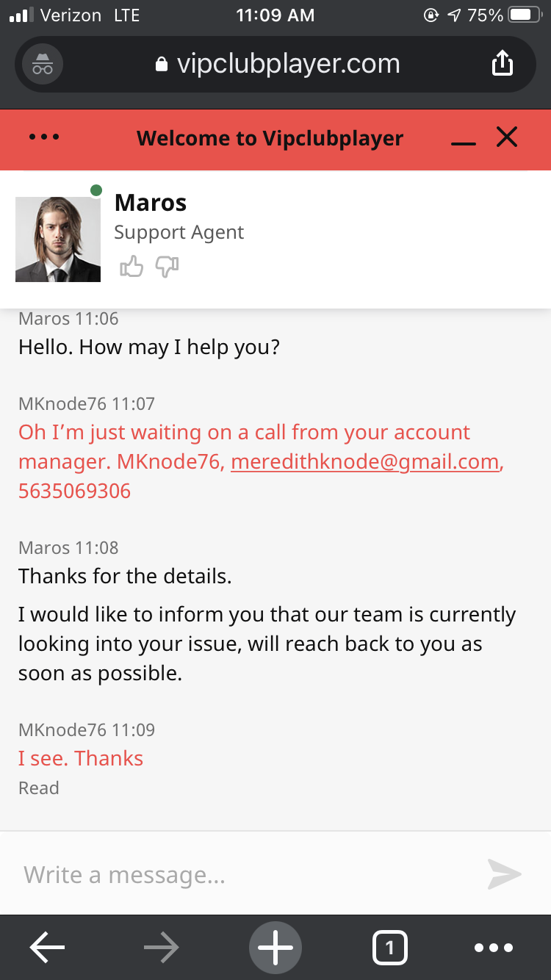Tap the send message arrow icon
551x980 pixels.
click(x=504, y=873)
